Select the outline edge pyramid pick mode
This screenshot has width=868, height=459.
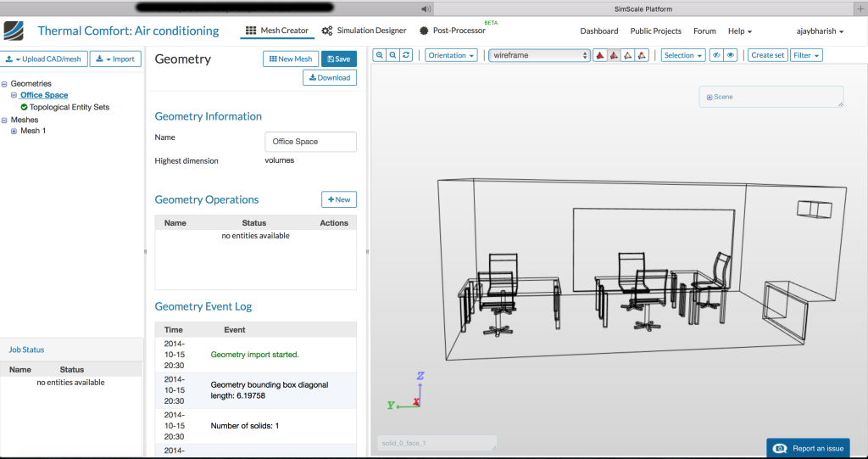pos(628,55)
